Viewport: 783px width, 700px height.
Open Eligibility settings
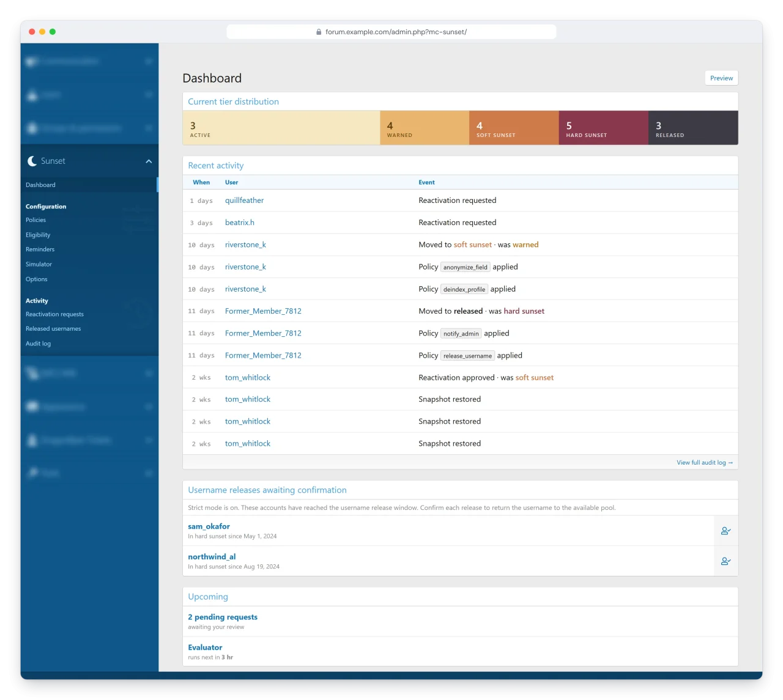click(38, 235)
